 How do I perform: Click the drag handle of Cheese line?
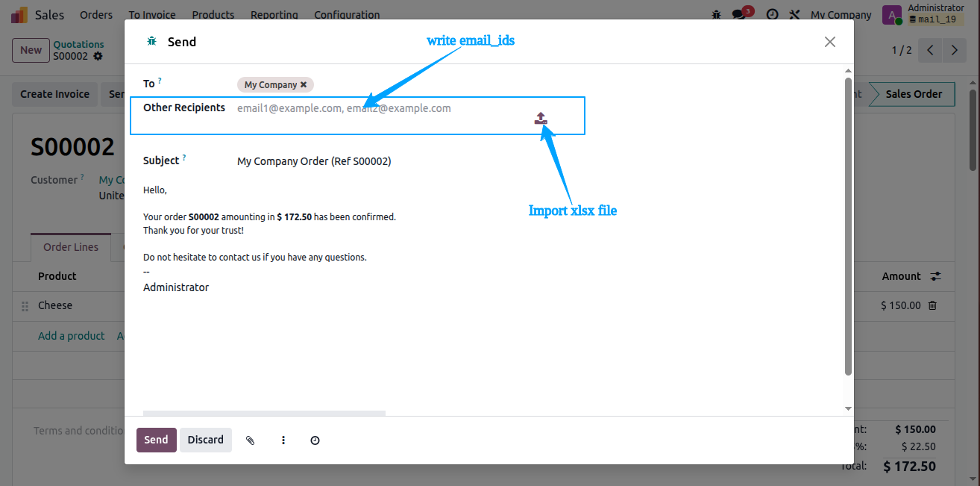pos(24,306)
